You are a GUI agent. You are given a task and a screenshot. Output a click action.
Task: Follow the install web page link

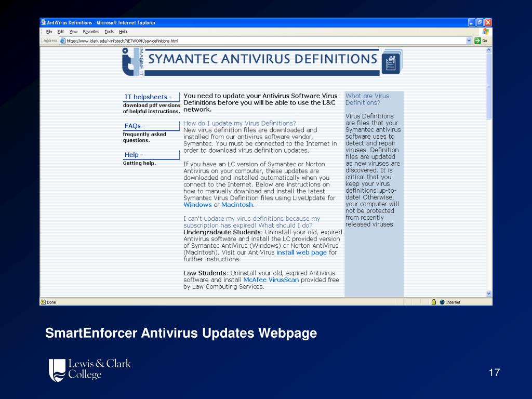(x=302, y=252)
